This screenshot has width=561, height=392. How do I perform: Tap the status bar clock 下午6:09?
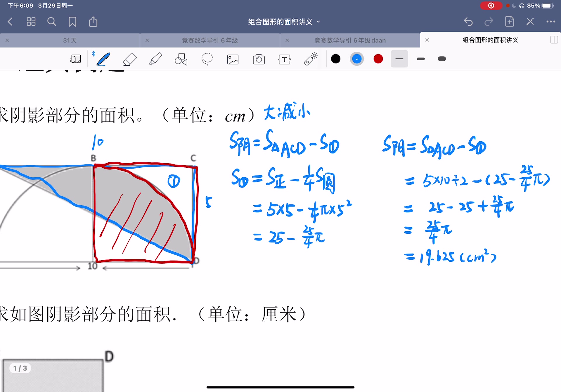point(20,6)
